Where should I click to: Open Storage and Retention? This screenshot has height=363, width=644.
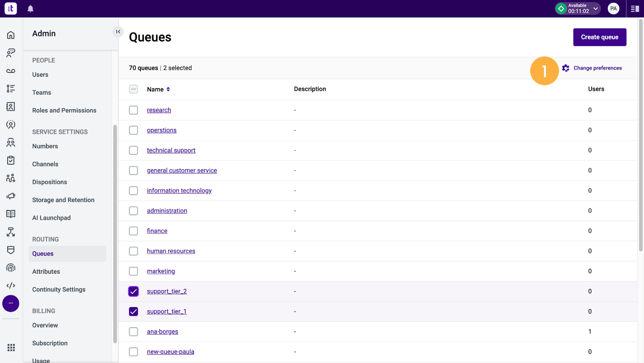click(64, 200)
